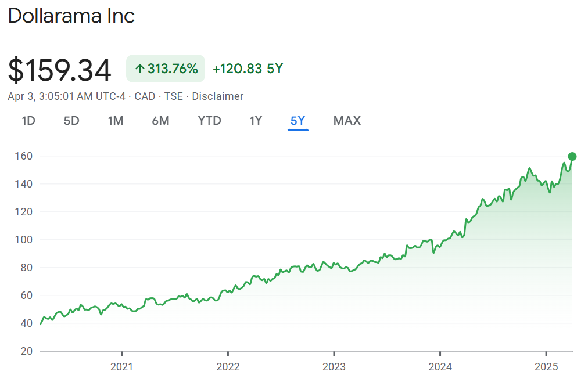
Task: Show the MAX history range
Action: point(347,121)
